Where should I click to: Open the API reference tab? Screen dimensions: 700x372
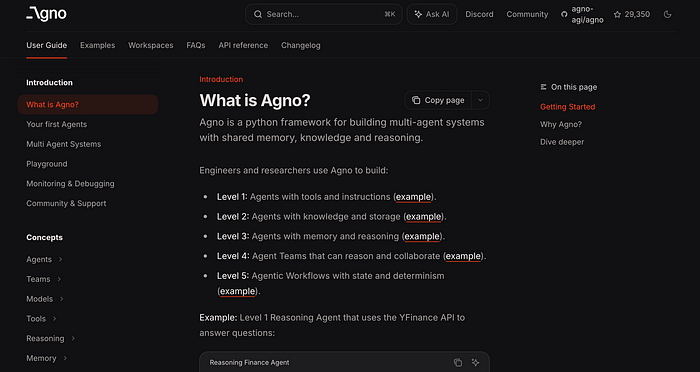(243, 45)
